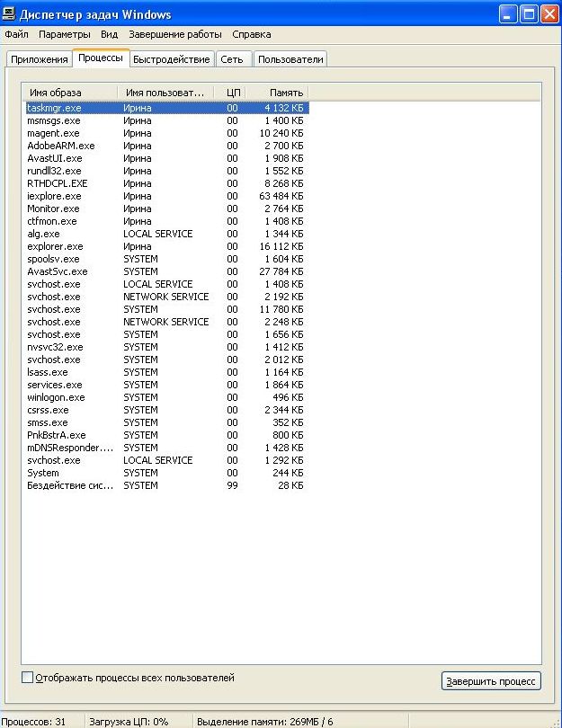Viewport: 562px width, 728px height.
Task: Maximize the Task Manager window
Action: coord(528,14)
